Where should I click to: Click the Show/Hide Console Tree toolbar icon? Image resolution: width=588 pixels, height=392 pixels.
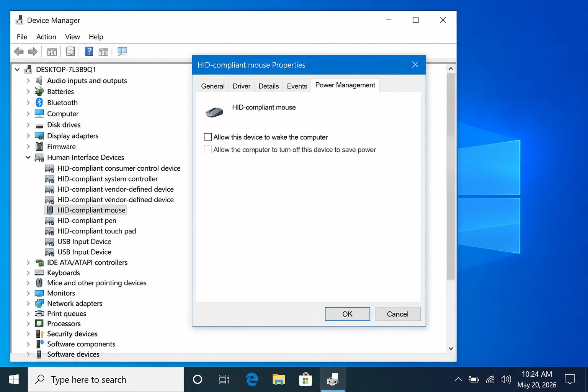(52, 51)
